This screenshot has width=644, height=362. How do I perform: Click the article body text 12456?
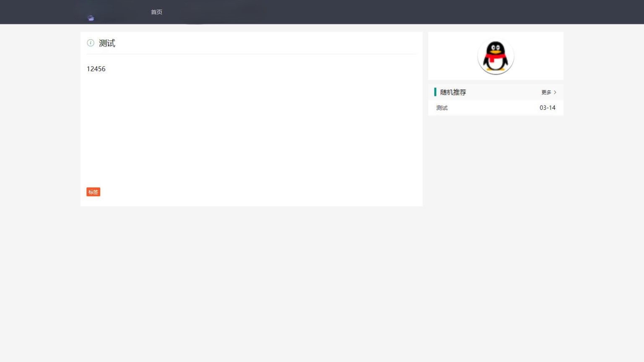(96, 69)
